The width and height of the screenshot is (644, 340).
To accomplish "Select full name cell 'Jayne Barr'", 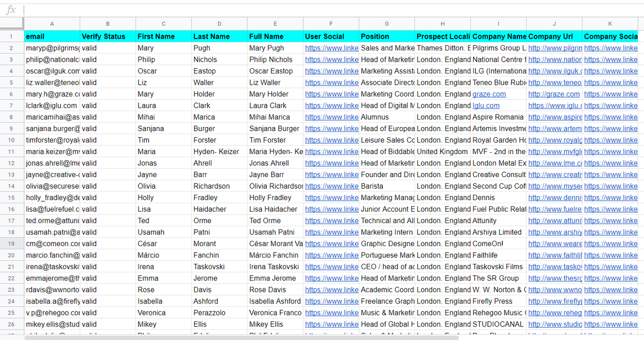I will point(275,175).
